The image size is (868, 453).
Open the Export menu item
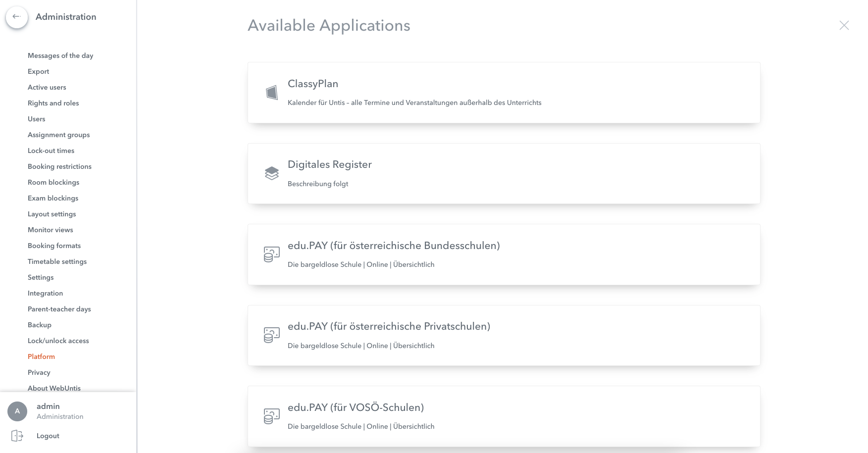39,71
